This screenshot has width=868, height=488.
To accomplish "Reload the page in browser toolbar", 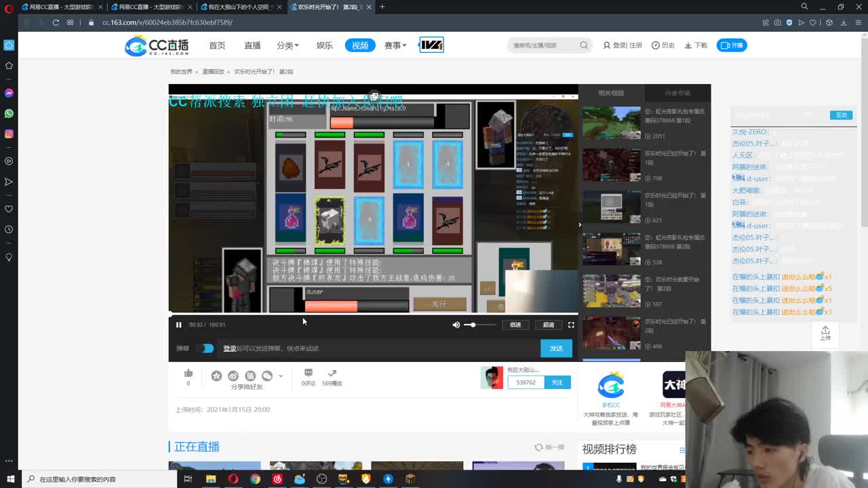I will pyautogui.click(x=56, y=22).
